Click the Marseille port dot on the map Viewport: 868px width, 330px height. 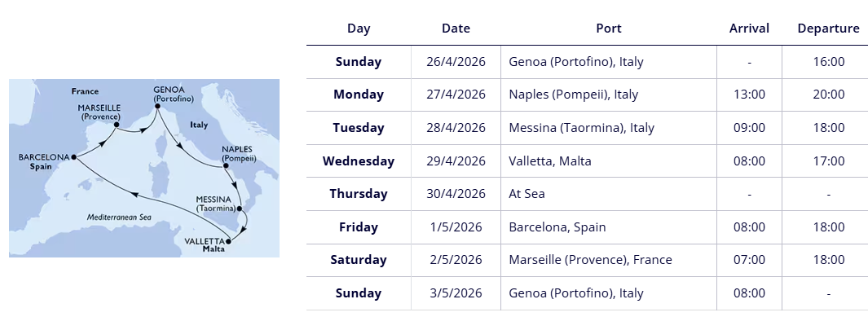click(117, 125)
